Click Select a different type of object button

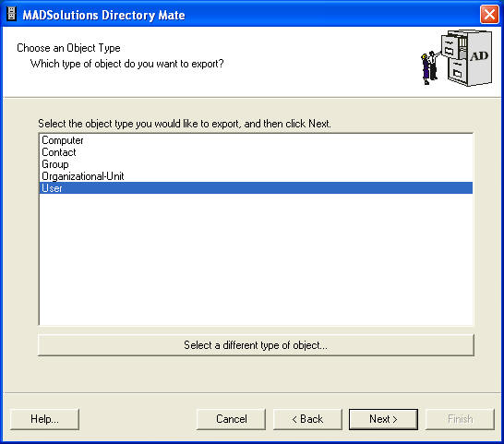tap(256, 345)
